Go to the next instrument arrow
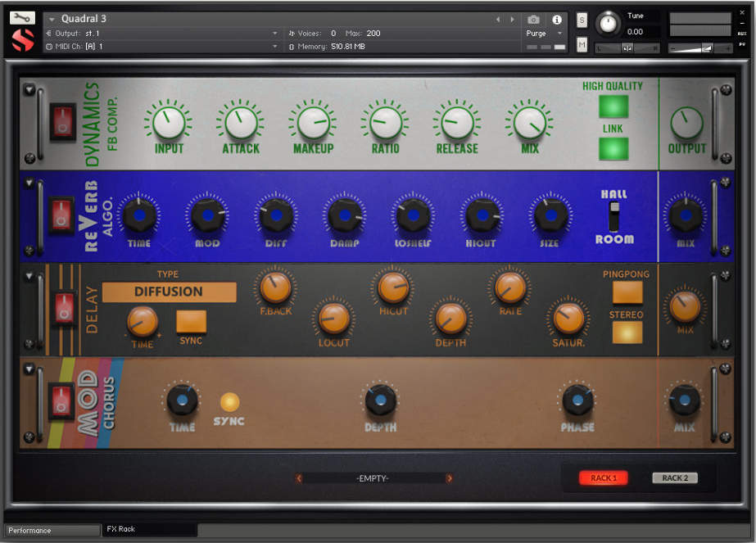 tap(513, 19)
